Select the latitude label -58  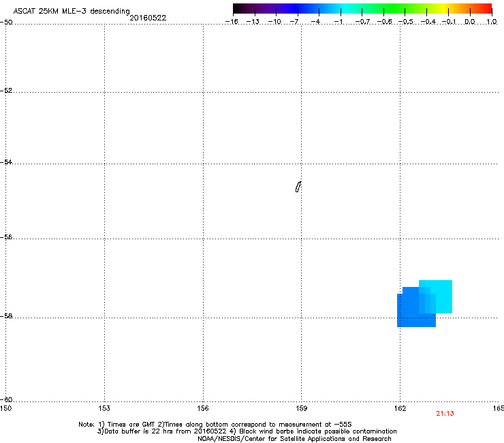tap(6, 316)
